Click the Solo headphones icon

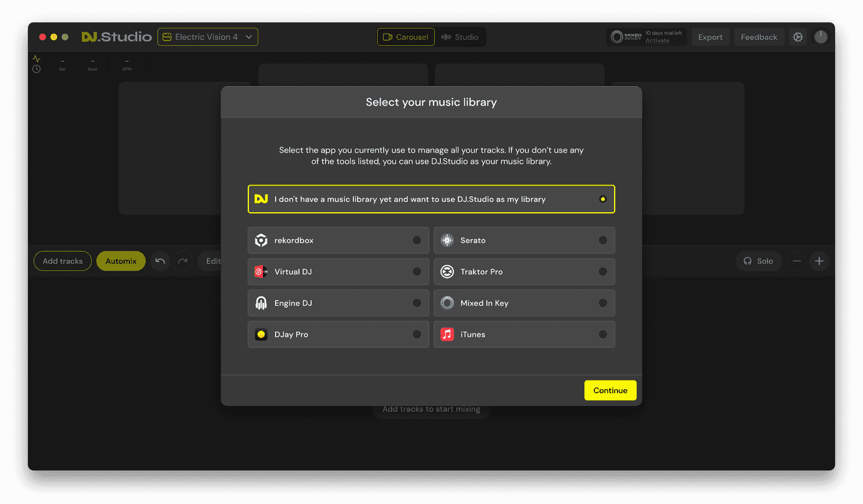748,261
